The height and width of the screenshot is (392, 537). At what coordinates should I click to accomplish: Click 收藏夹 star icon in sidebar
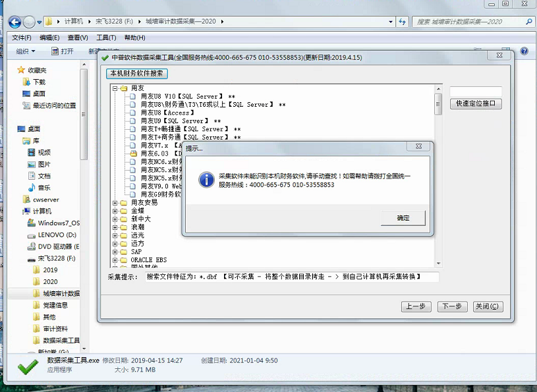21,70
